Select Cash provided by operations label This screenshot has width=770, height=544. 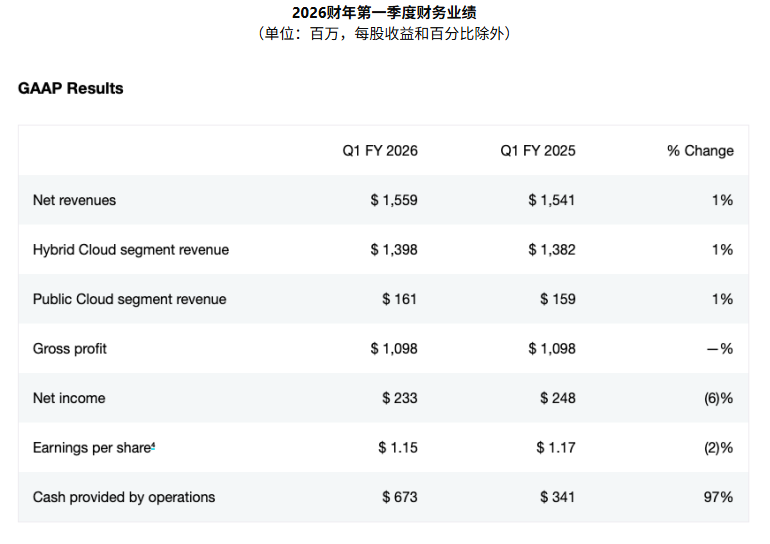click(x=123, y=497)
